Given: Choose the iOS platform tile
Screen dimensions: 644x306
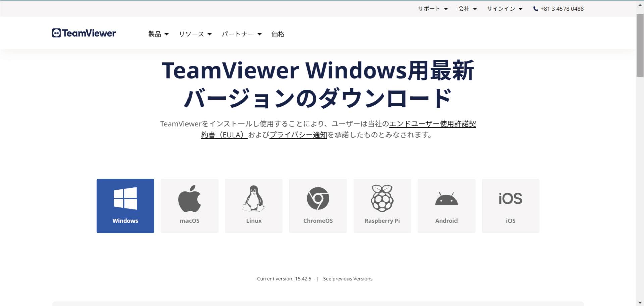Looking at the screenshot, I should (511, 205).
